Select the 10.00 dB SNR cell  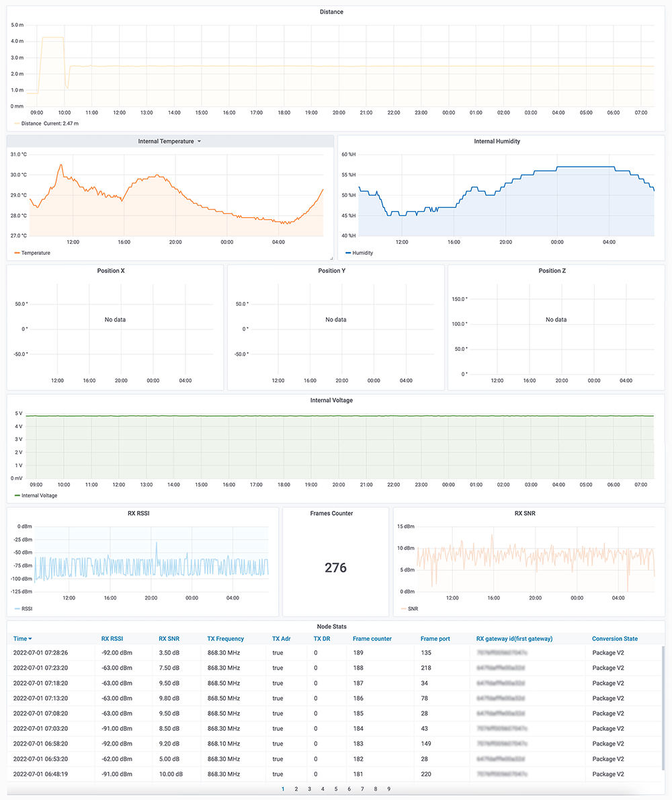tap(171, 774)
